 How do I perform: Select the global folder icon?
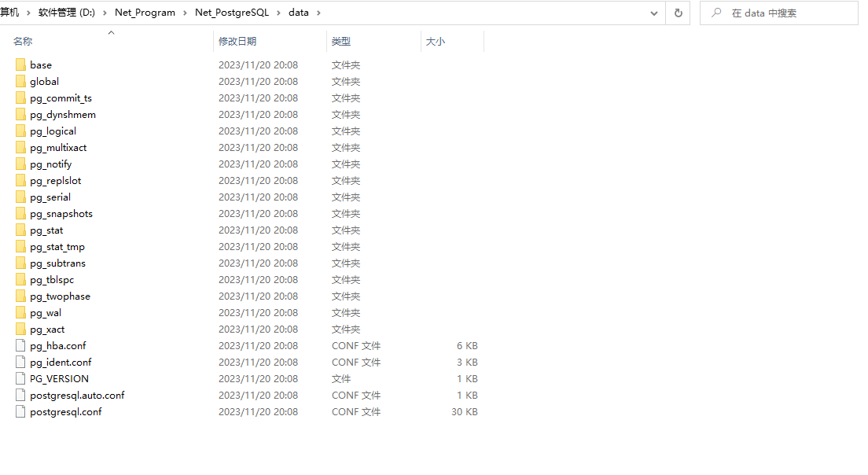pyautogui.click(x=20, y=81)
